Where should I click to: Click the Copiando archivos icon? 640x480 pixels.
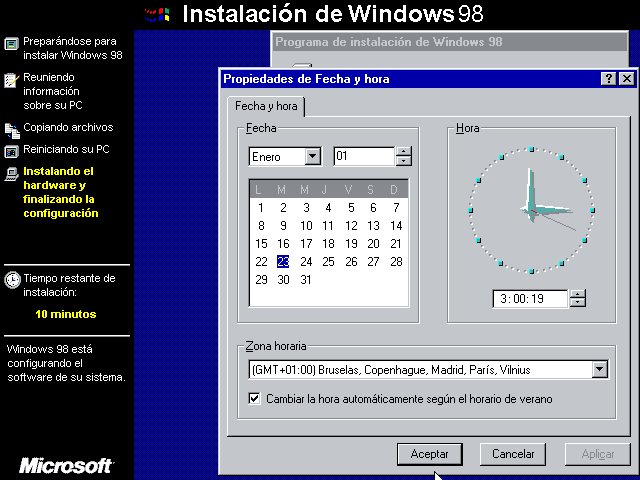pos(12,131)
